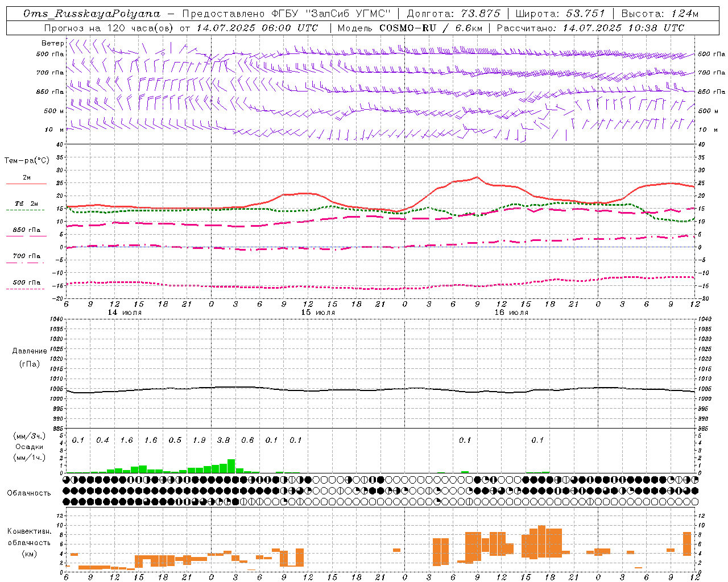This screenshot has height=582, width=728.
Task: Click the Ветер panel label
Action: 52,43
